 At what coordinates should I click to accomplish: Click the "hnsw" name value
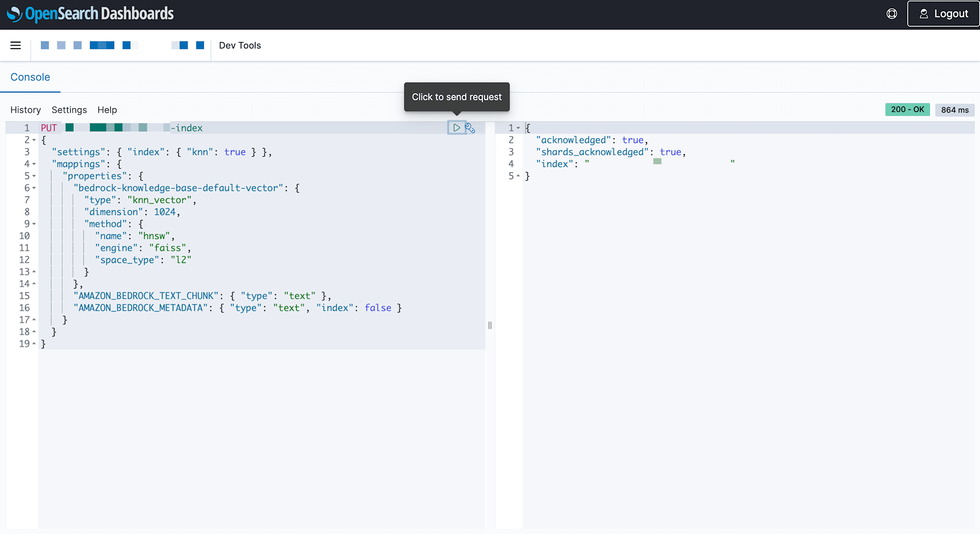(x=154, y=236)
